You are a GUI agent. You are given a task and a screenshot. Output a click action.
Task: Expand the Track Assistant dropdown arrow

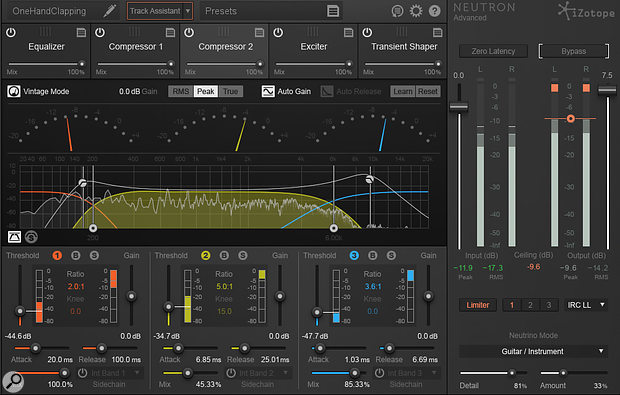click(188, 11)
